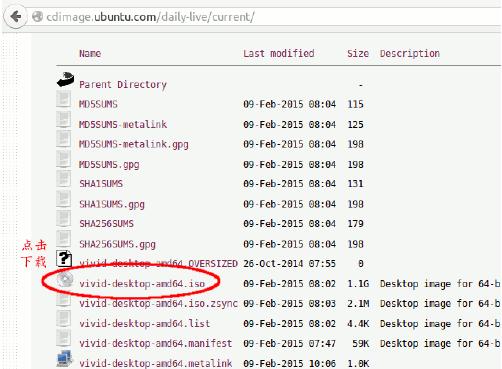Click the file icon beside SHA1SUMS
This screenshot has height=369, width=502.
[x=63, y=179]
